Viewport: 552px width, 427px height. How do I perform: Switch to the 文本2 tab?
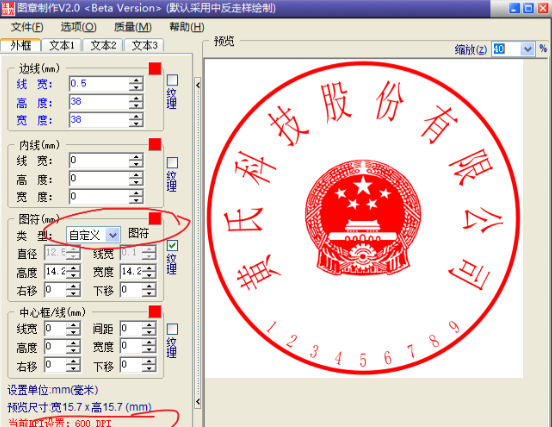point(103,45)
